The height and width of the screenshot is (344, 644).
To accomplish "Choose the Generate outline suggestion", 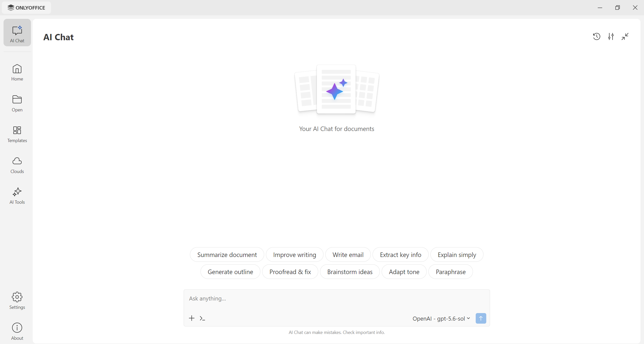I will tap(230, 272).
